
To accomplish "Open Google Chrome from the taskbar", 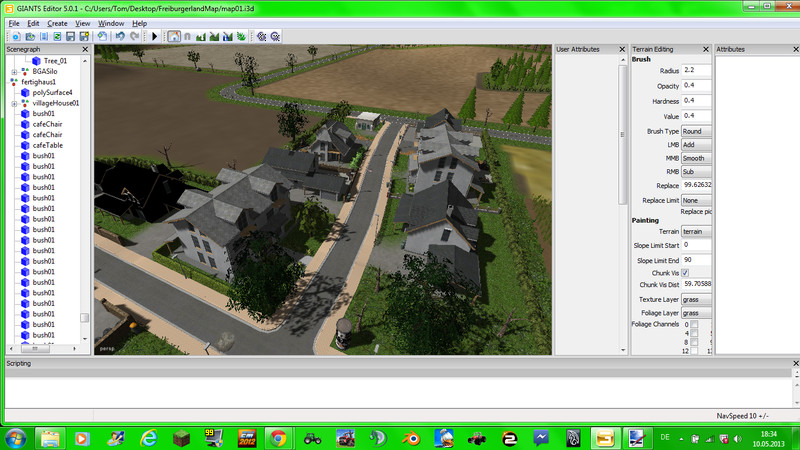I will 279,439.
